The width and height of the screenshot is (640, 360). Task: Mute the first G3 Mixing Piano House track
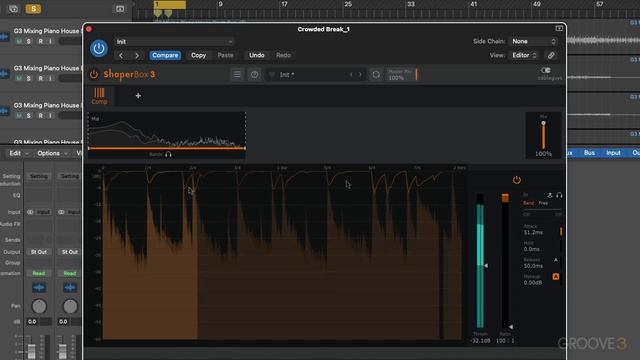tap(19, 41)
